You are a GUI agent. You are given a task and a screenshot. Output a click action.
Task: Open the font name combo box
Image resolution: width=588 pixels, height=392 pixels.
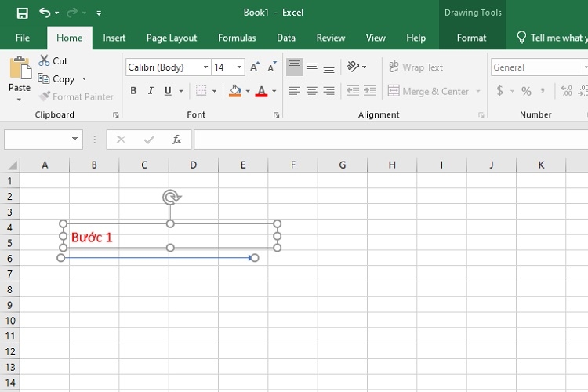tap(168, 67)
